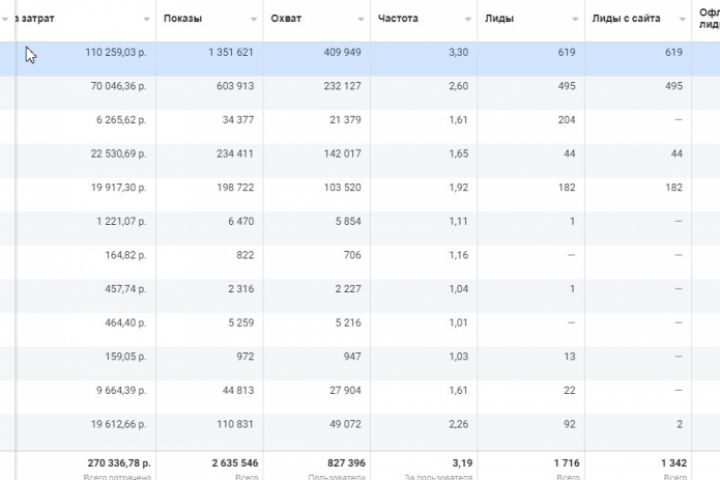Open the cost column dropdown arrow

[147, 19]
